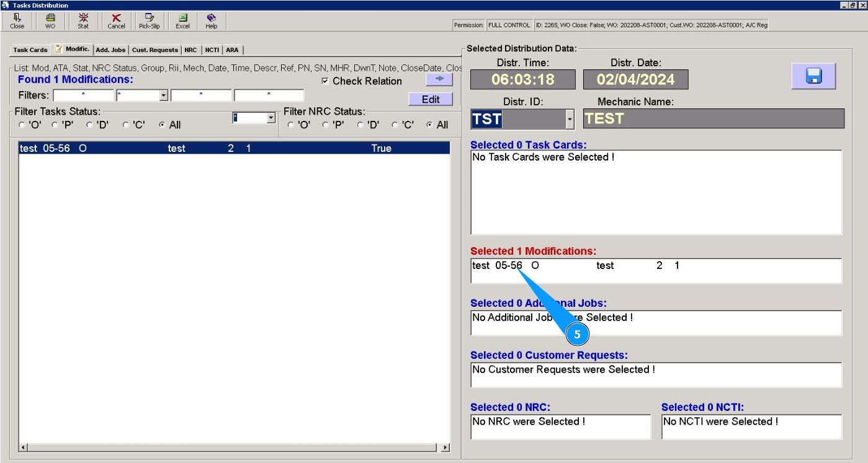Expand the dropdown beside Filter Tasks Status
Viewport: 868px width, 463px height.
pos(271,118)
